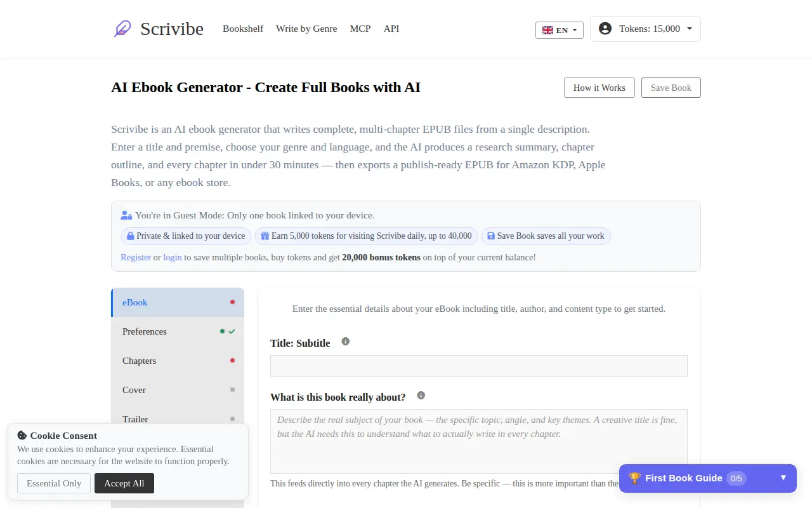The height and width of the screenshot is (508, 812).
Task: Expand the First Book Guide panel arrow
Action: click(783, 478)
